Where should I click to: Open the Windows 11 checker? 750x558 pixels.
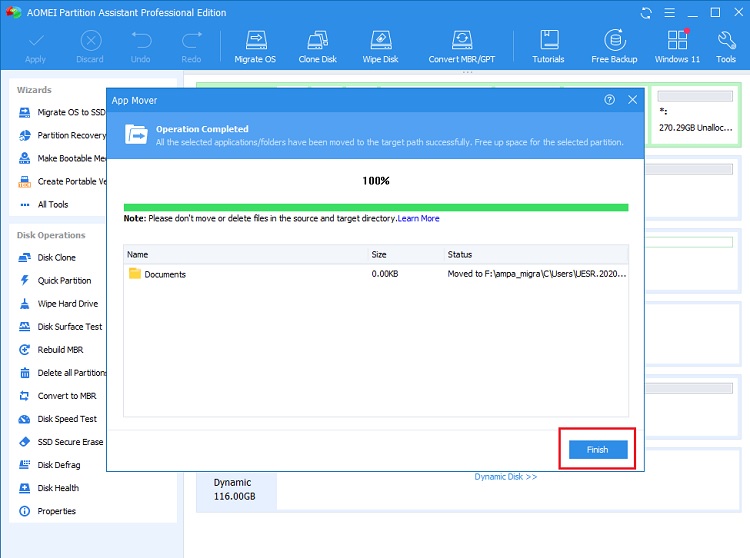coord(677,47)
